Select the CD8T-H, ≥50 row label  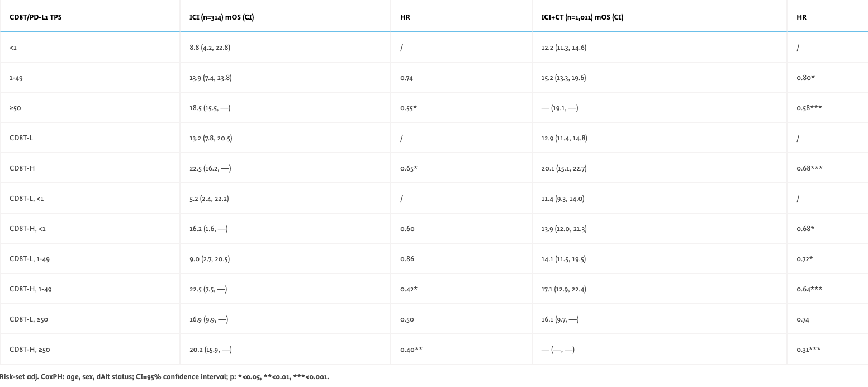(30, 350)
